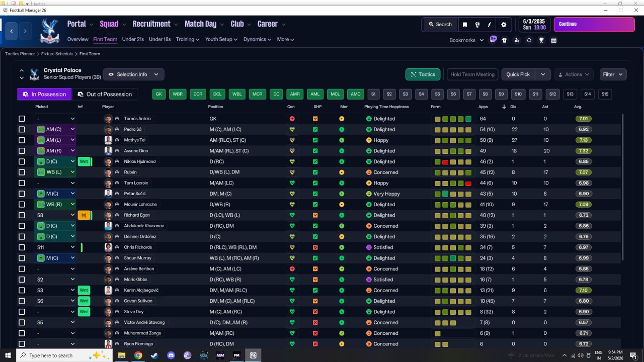Click the Crystal Palace crest in the header

49,31
